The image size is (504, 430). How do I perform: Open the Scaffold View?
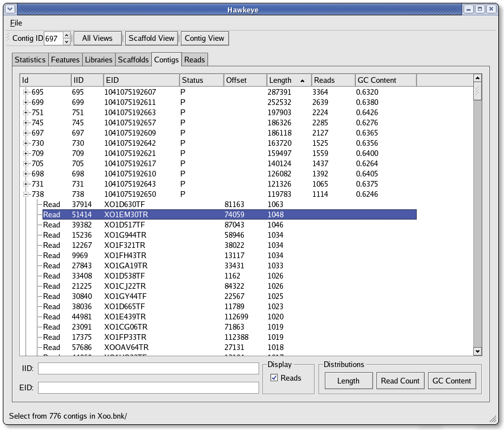151,38
